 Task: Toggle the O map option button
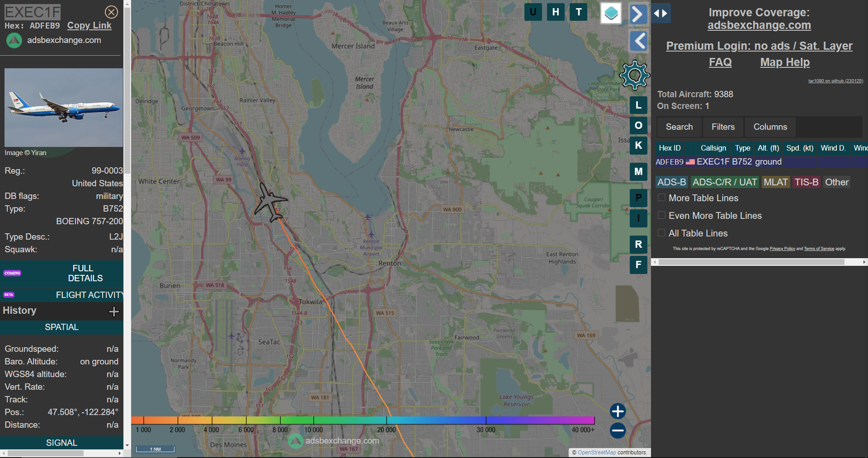pyautogui.click(x=638, y=125)
